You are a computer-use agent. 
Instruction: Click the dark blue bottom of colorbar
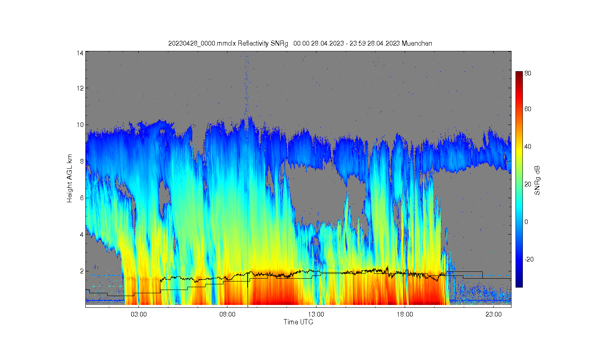coord(519,284)
